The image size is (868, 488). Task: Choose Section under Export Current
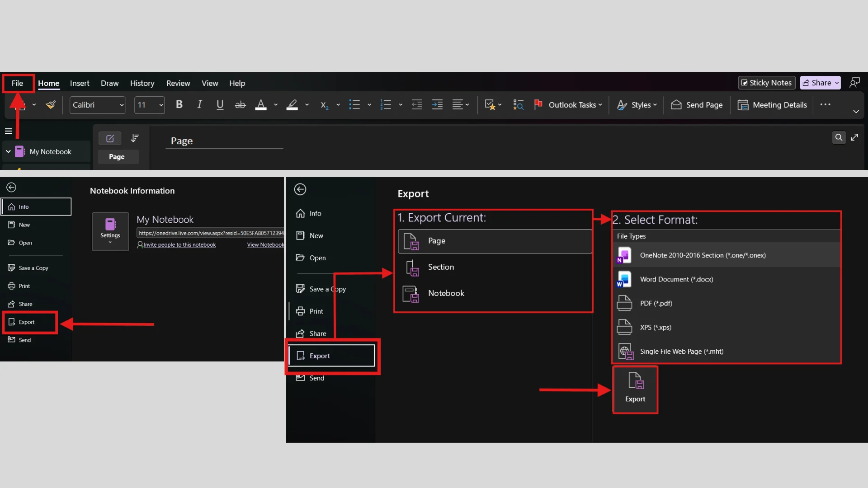coord(495,267)
